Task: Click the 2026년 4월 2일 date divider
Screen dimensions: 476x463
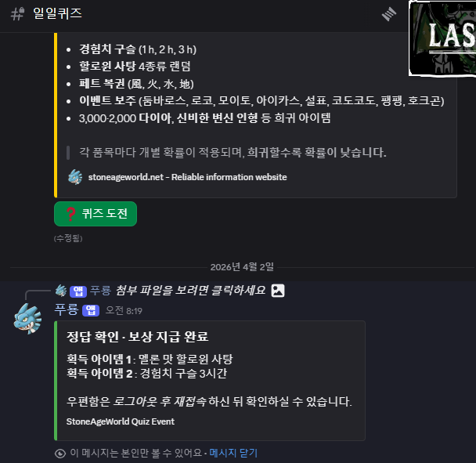Action: click(243, 266)
